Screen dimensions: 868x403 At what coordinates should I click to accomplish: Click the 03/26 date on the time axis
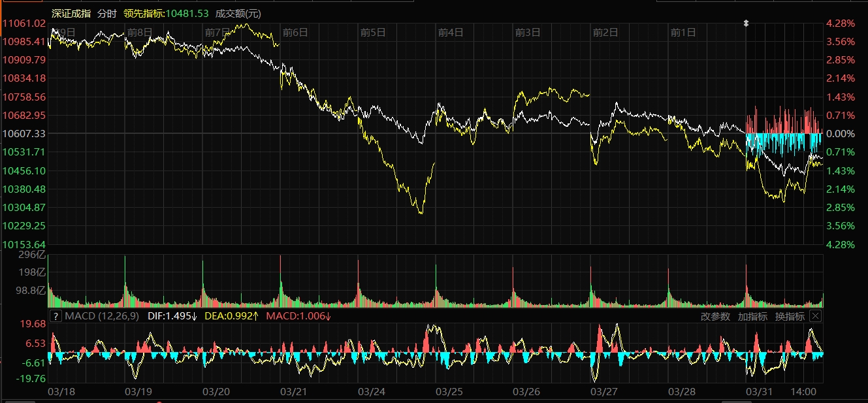(526, 392)
